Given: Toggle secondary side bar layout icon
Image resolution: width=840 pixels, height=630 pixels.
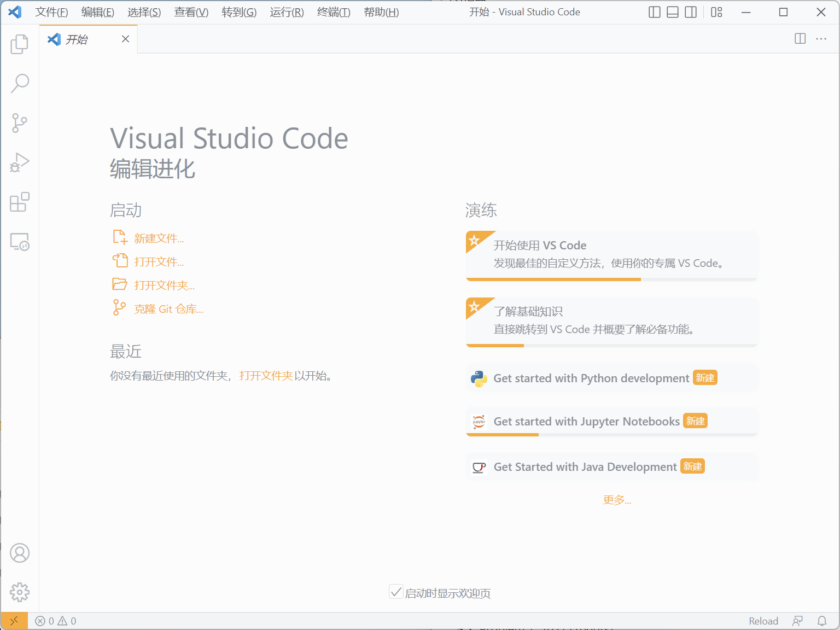Looking at the screenshot, I should pos(691,12).
